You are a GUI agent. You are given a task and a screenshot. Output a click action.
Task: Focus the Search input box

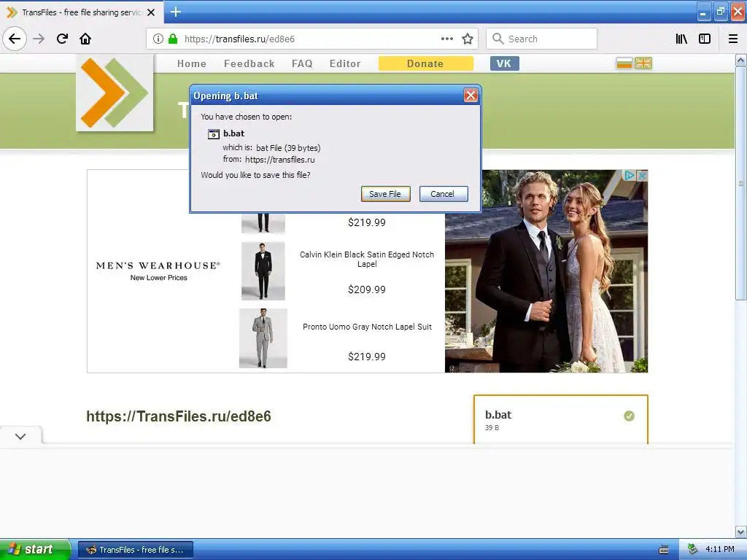click(x=542, y=39)
